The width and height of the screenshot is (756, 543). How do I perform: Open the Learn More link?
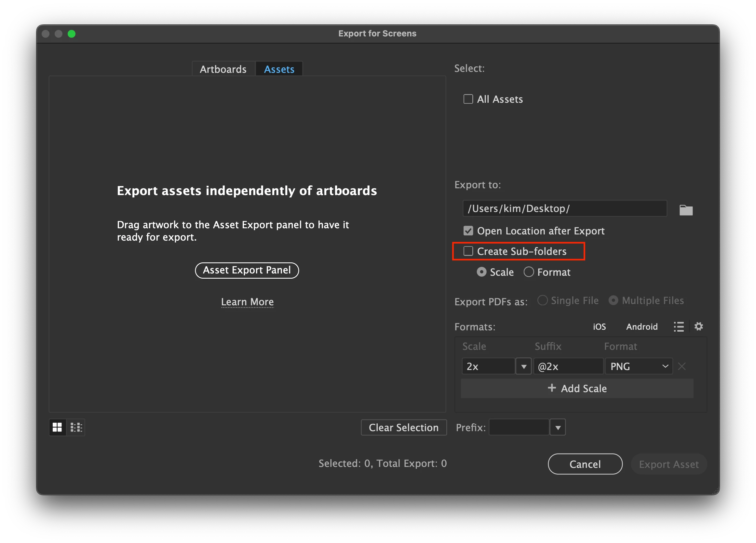[x=247, y=302]
